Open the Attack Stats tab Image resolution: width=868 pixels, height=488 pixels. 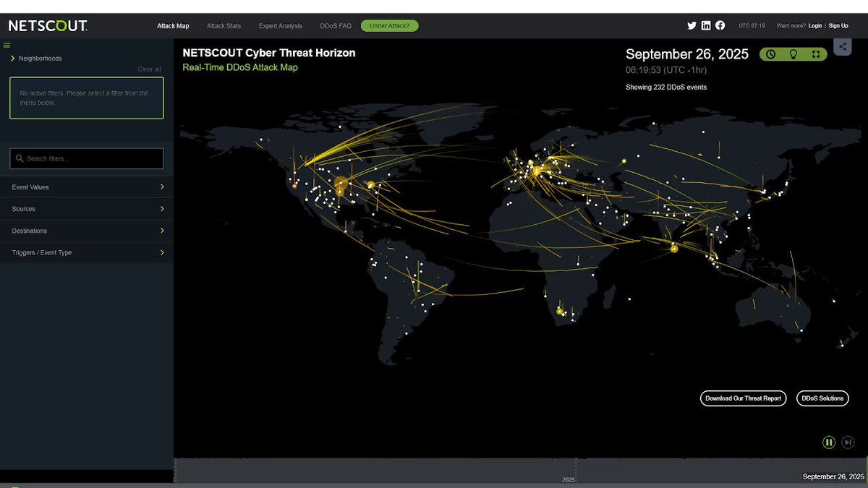tap(224, 26)
